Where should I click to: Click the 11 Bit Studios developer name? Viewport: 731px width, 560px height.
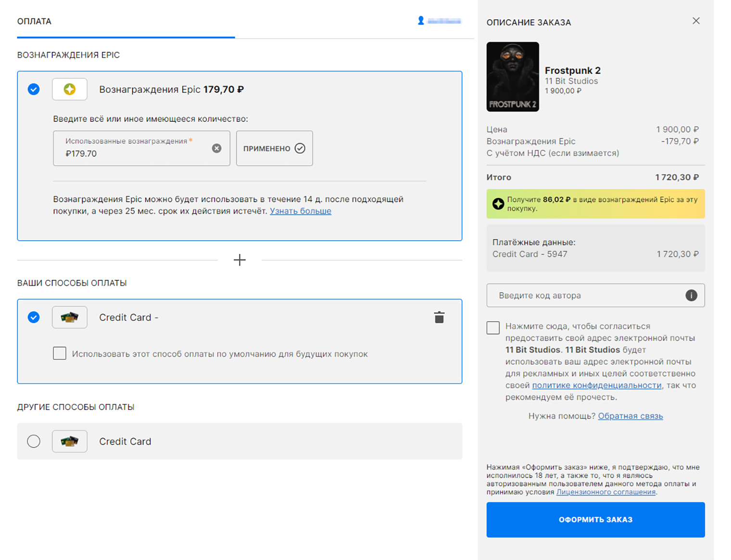(x=571, y=81)
